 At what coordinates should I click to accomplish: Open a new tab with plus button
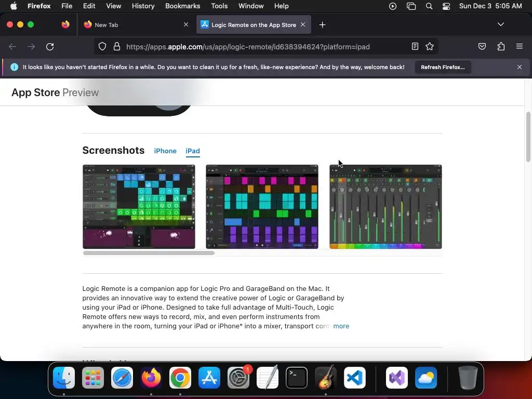[322, 25]
